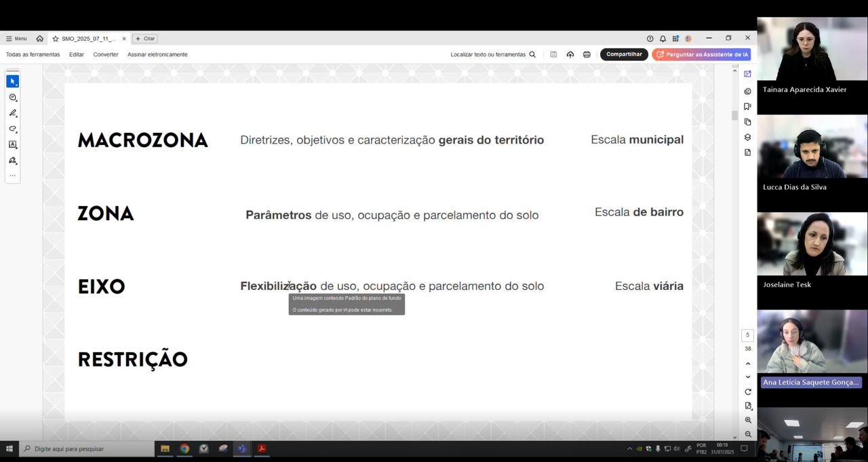Switch to the SMO_2025_07_11 document tab

point(89,39)
